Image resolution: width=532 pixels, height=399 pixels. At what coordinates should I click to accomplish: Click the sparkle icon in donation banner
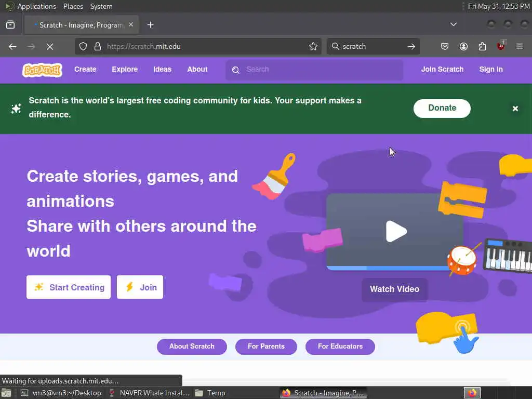pyautogui.click(x=16, y=108)
